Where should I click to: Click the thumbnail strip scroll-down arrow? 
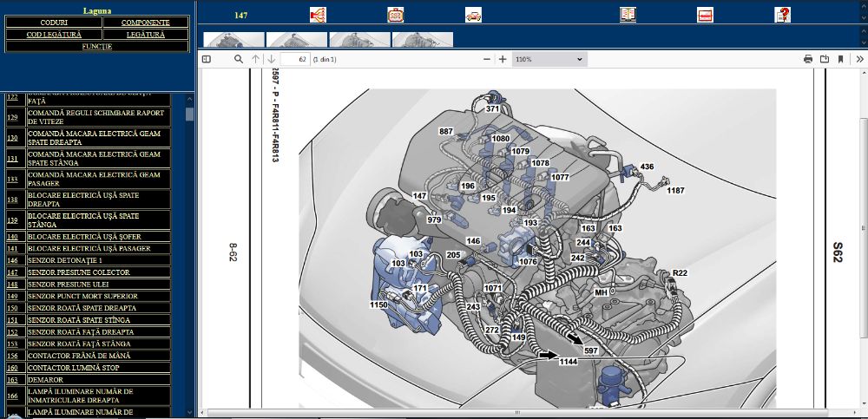pyautogui.click(x=864, y=43)
